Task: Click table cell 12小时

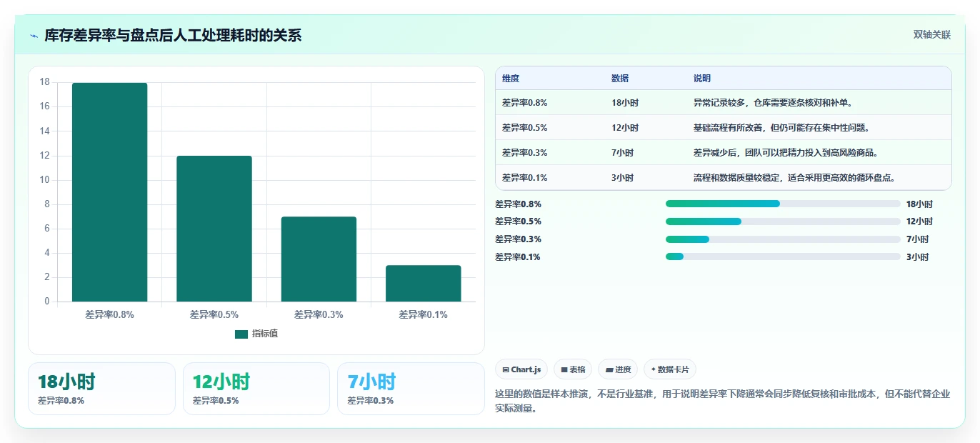Action: pyautogui.click(x=625, y=128)
